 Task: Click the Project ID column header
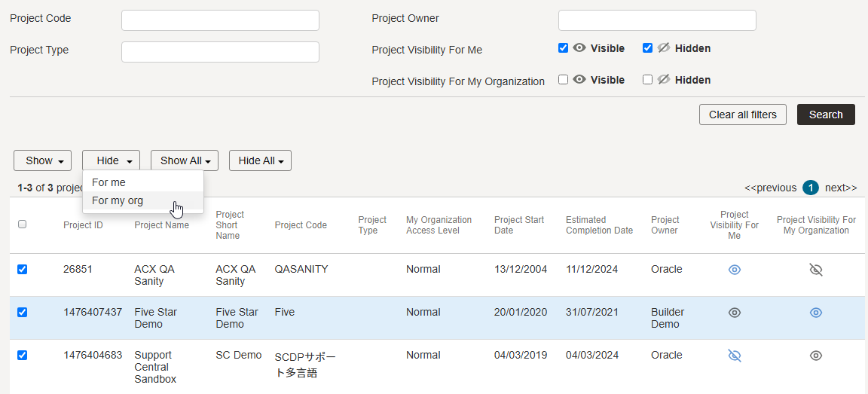coord(83,225)
